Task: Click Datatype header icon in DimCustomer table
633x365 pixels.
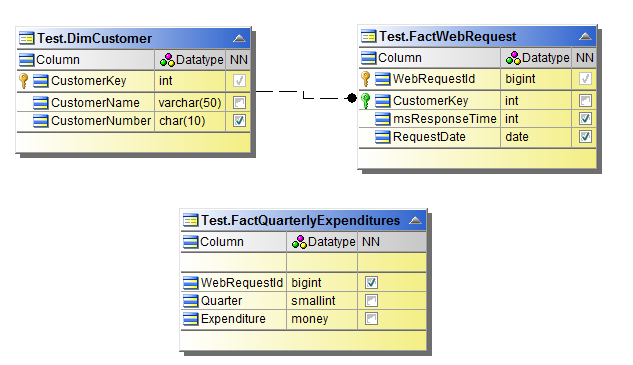Action: tap(167, 60)
